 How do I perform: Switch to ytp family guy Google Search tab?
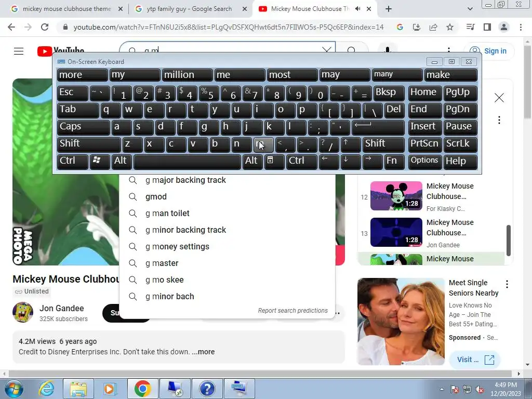[x=191, y=9]
